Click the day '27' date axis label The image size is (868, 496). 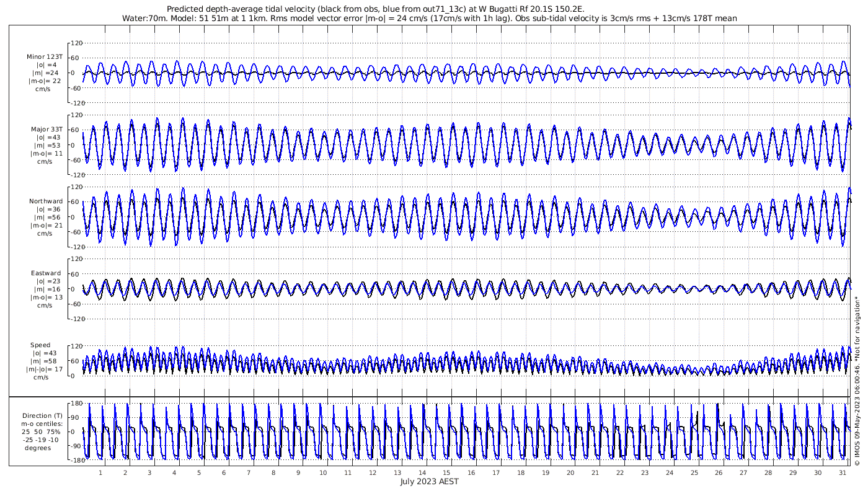click(x=743, y=472)
